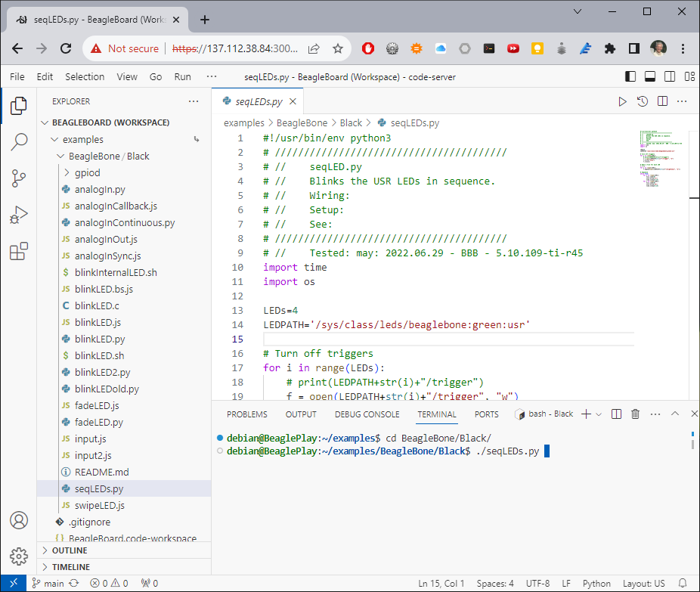The height and width of the screenshot is (592, 700).
Task: Split the editor using the split icon
Action: point(663,101)
